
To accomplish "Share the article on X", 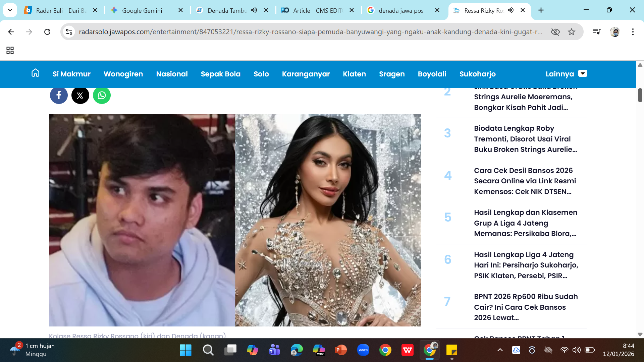I will click(80, 96).
